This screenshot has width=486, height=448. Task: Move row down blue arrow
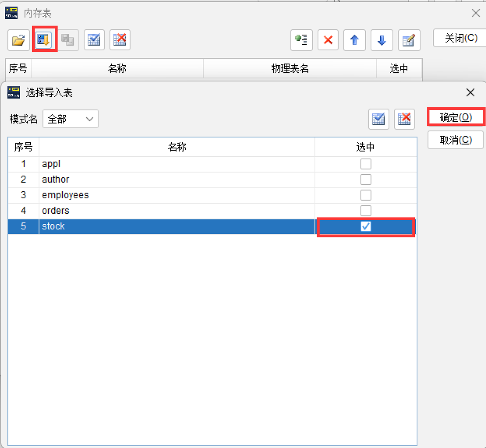(x=382, y=39)
